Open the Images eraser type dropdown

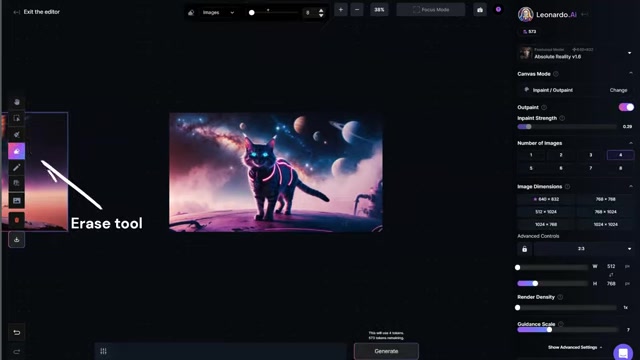click(x=218, y=13)
